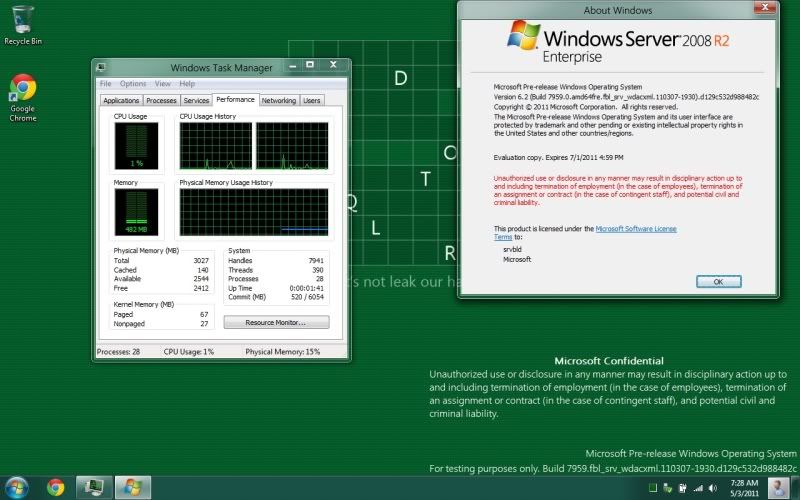Click the Windows Server 2008 R2 logo flag
This screenshot has width=800, height=500.
pyautogui.click(x=524, y=35)
